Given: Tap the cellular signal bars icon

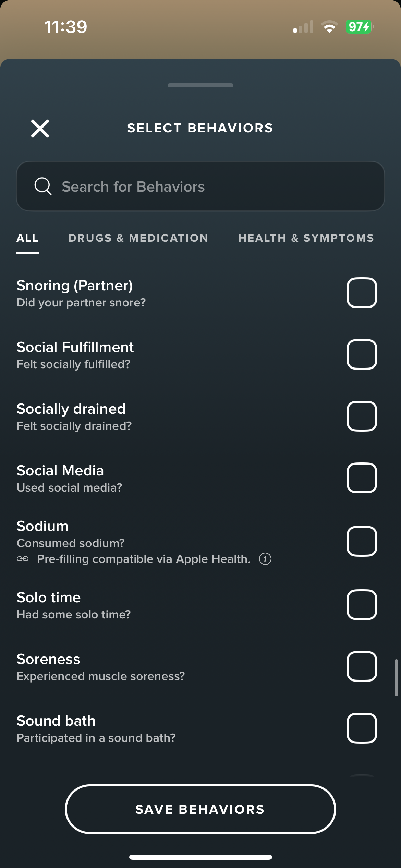Looking at the screenshot, I should tap(303, 27).
